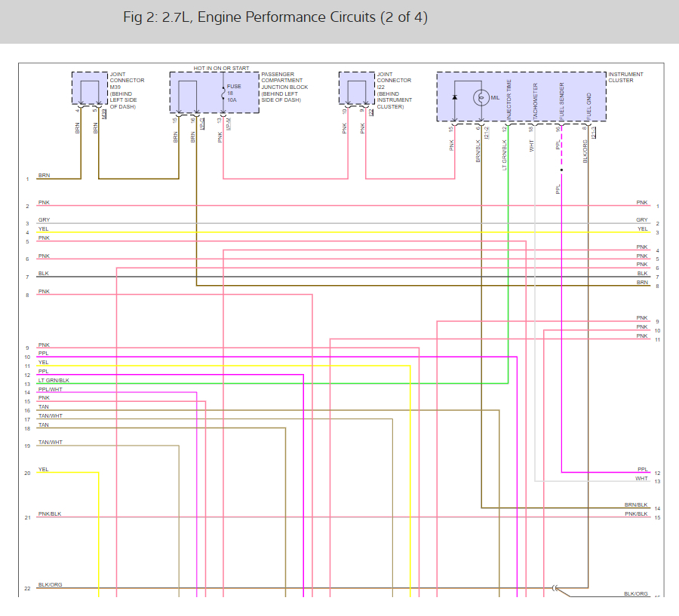Select the 'INSTRUMENT CLUSTER' component label

click(x=625, y=78)
